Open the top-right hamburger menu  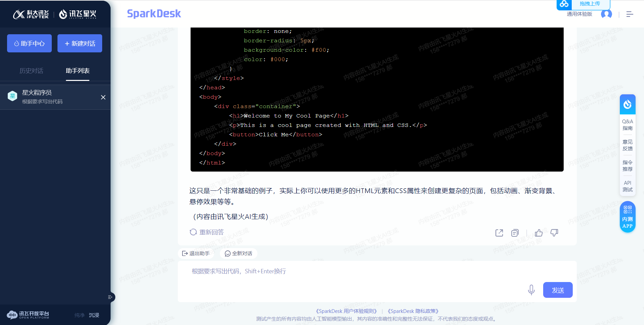(x=630, y=14)
